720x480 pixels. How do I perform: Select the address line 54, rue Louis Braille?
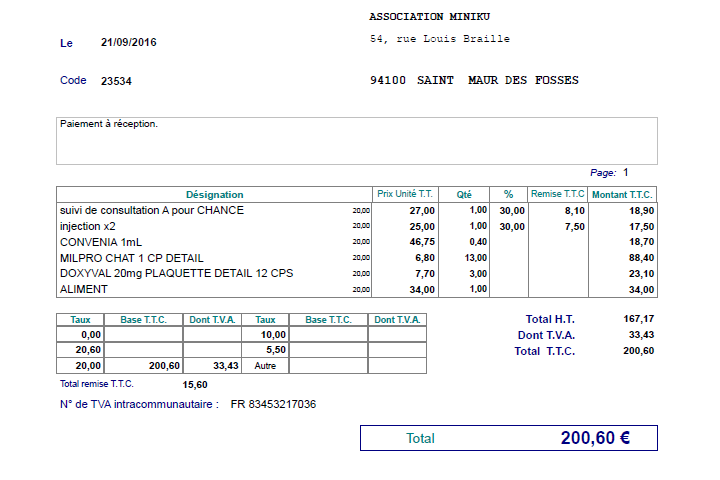click(x=439, y=39)
